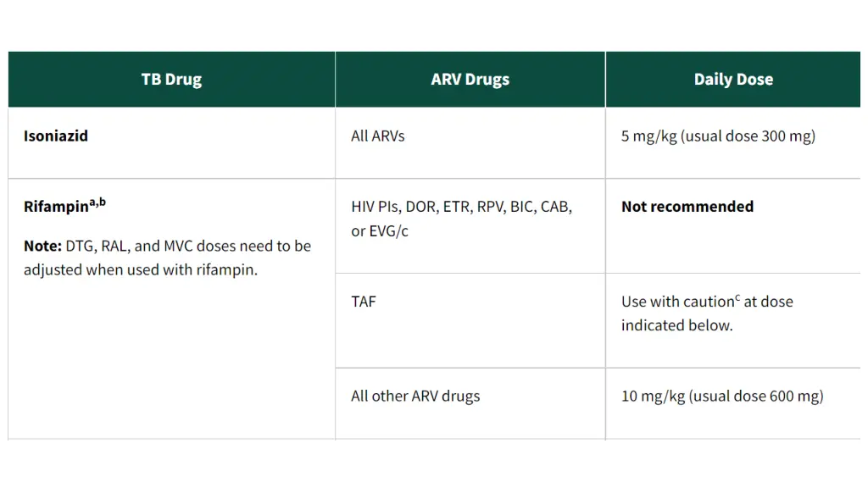Select the bold Rifampin drug name
Viewport: 868px width, 488px height.
point(56,207)
